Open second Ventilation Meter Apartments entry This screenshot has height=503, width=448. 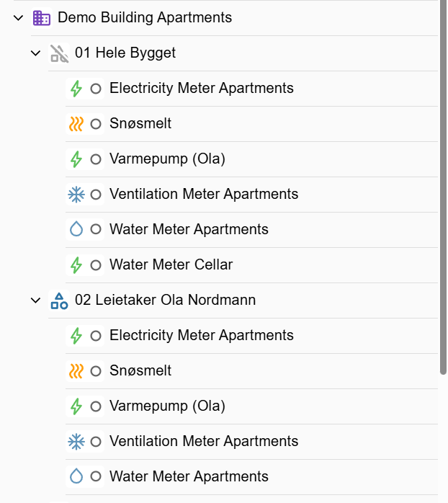coord(203,442)
